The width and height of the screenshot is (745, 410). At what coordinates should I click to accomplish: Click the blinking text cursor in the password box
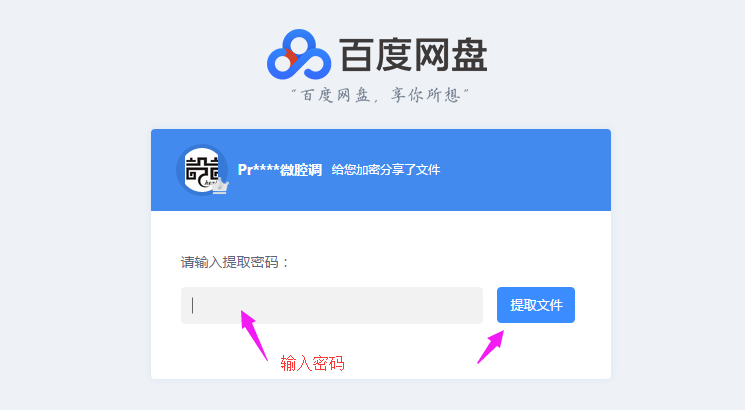pos(192,305)
